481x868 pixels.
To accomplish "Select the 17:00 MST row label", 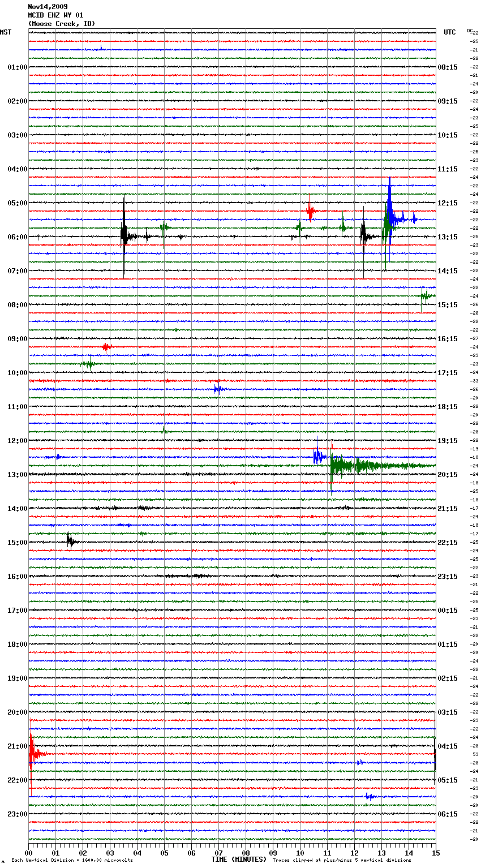I will (x=18, y=611).
